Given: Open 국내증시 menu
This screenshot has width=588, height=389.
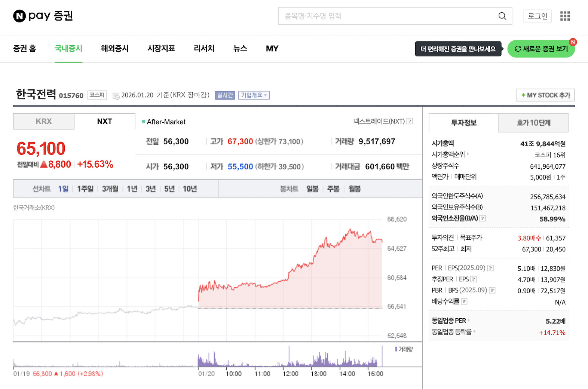Looking at the screenshot, I should [68, 49].
